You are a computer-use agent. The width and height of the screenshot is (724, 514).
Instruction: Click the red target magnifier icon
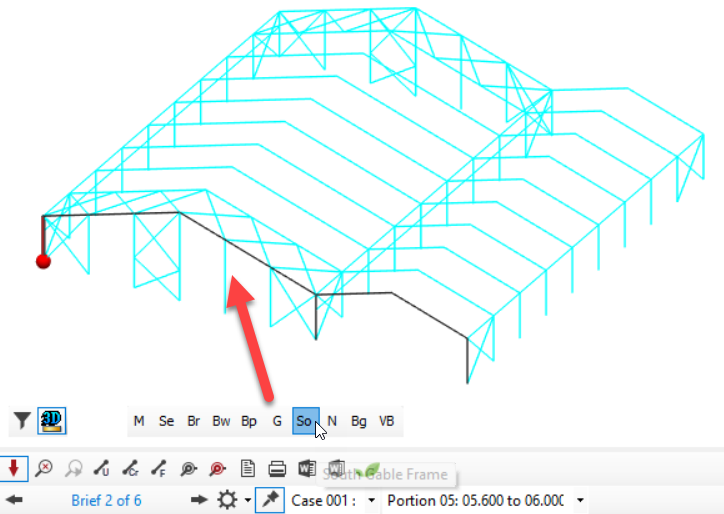(x=217, y=469)
